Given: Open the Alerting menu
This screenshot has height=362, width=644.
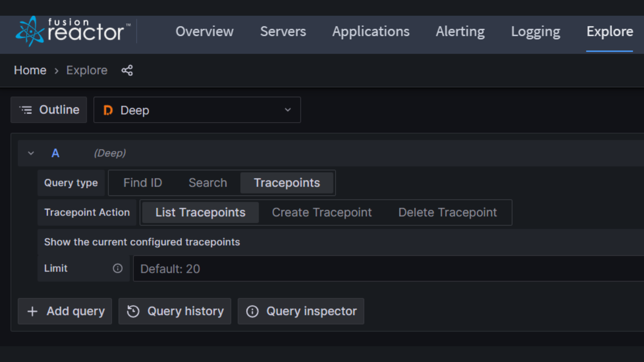Looking at the screenshot, I should pos(460,31).
